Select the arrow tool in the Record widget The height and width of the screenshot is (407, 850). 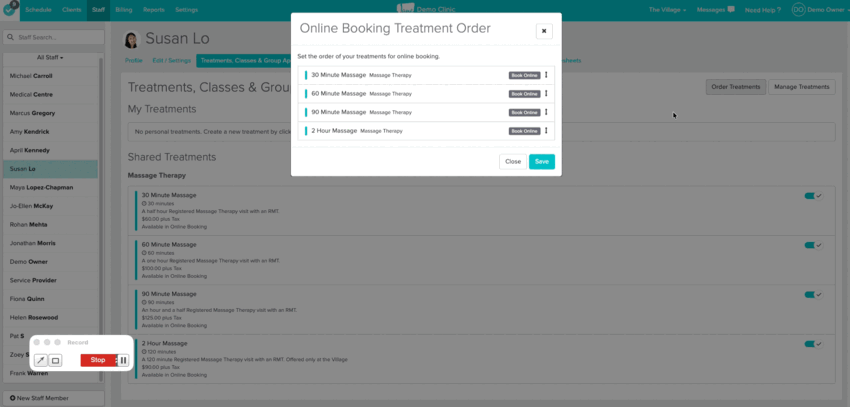pos(41,360)
